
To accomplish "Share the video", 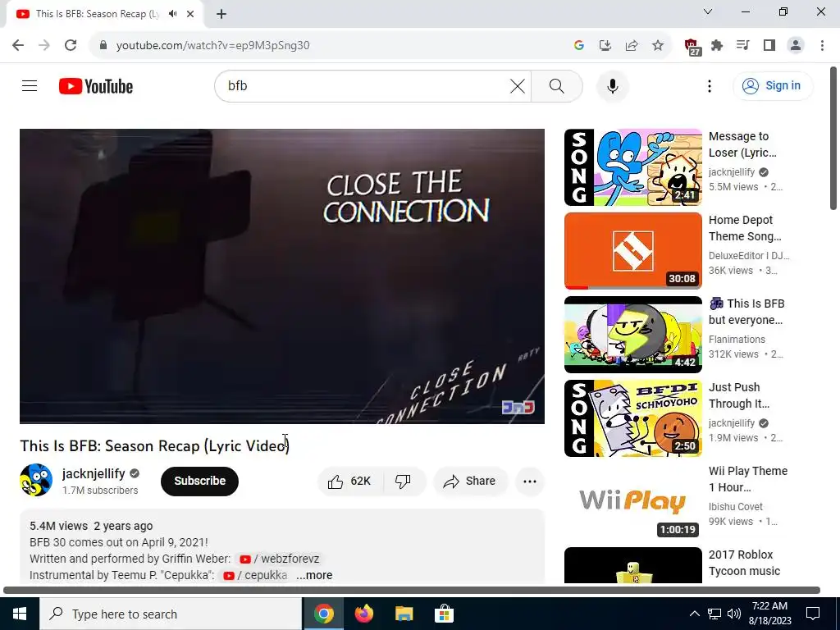I will pyautogui.click(x=469, y=481).
